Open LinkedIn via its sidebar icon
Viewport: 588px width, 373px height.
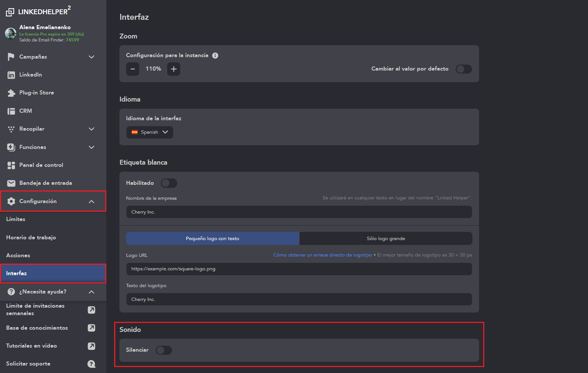tap(11, 75)
